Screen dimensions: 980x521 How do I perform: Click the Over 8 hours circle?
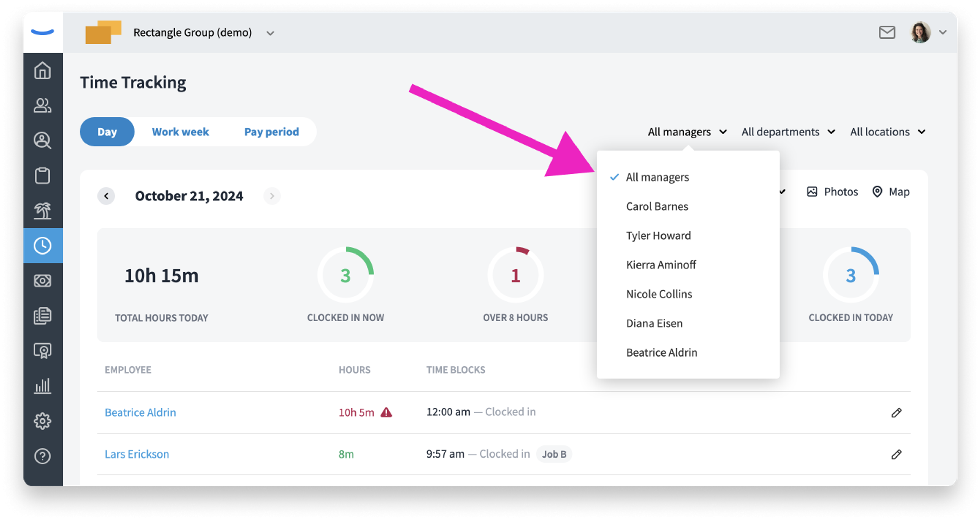[x=515, y=275]
